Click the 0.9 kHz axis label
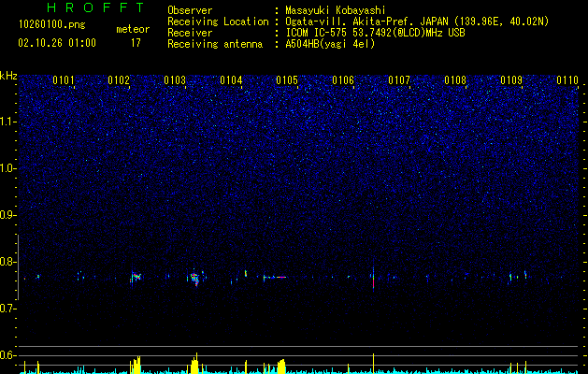The width and height of the screenshot is (588, 374). click(x=8, y=215)
